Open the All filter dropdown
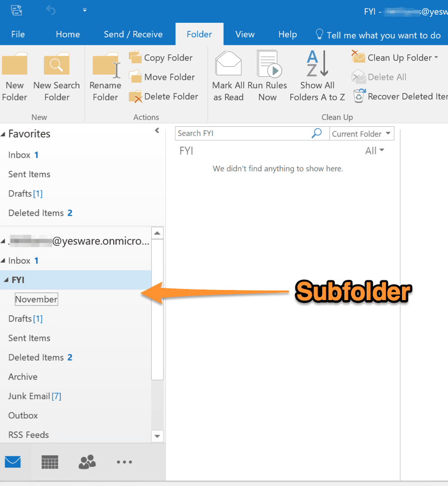448x486 pixels. (375, 151)
